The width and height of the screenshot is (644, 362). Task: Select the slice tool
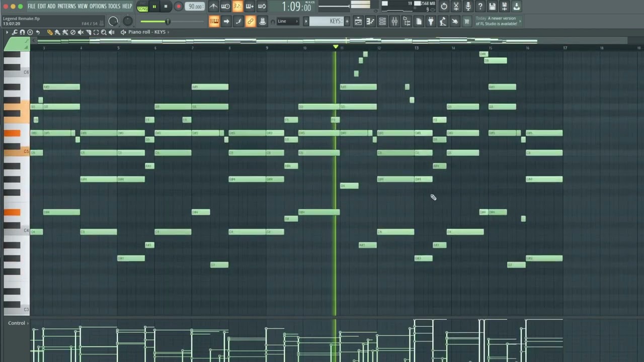[x=88, y=32]
